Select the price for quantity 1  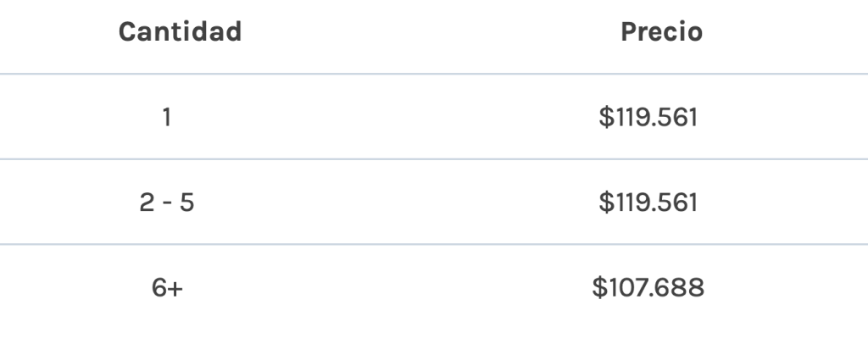[x=648, y=117]
